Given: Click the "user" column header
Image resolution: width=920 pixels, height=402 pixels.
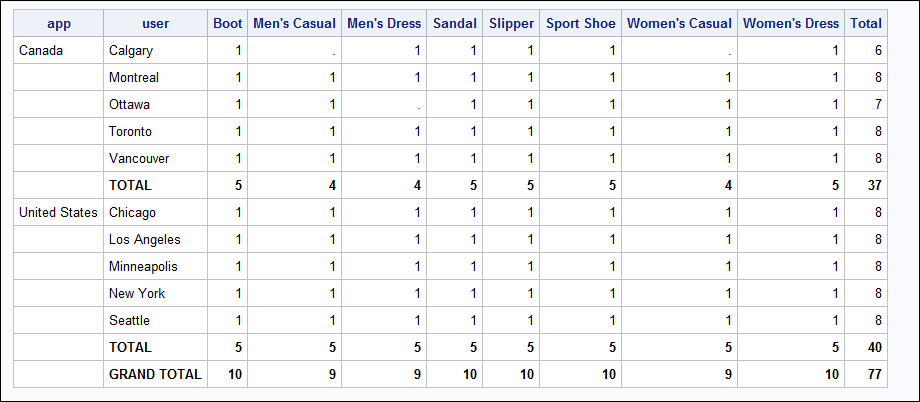Looking at the screenshot, I should tap(155, 24).
